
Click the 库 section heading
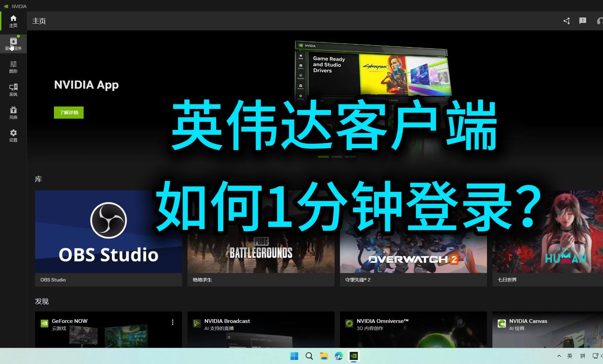tap(38, 179)
